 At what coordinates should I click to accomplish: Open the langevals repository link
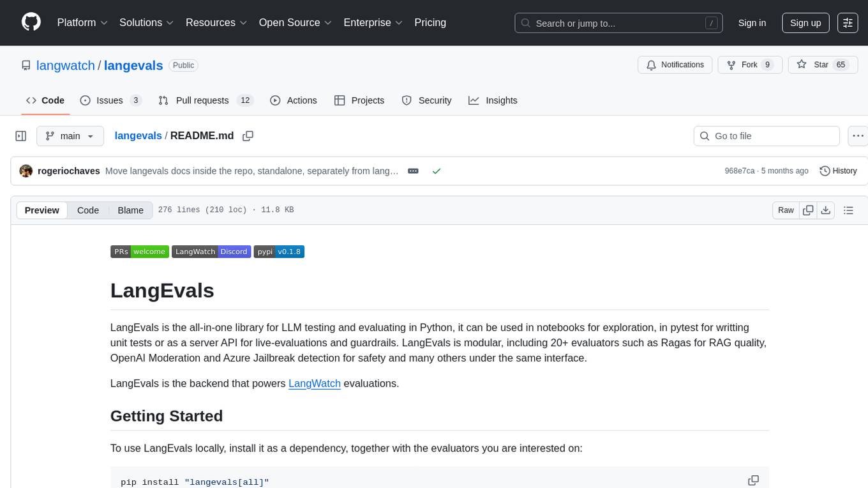point(133,65)
